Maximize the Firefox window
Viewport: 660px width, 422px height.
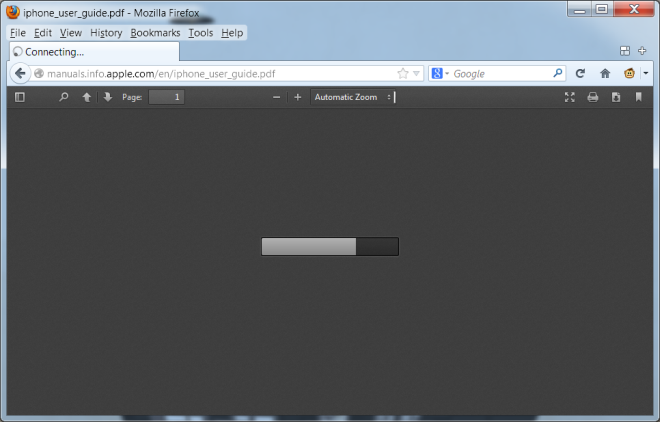[602, 9]
